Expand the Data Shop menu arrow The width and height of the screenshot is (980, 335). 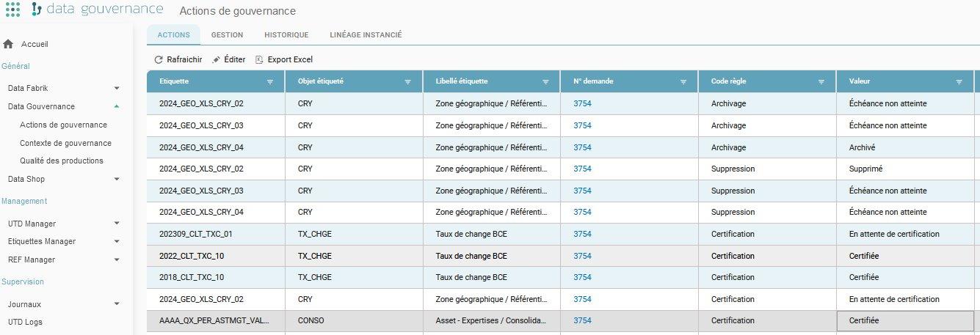(117, 179)
